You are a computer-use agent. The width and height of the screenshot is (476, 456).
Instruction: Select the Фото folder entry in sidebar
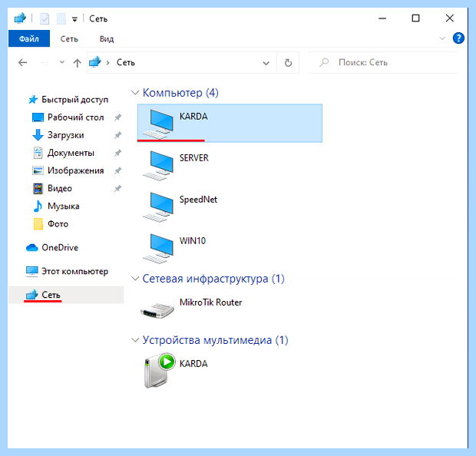click(x=58, y=224)
